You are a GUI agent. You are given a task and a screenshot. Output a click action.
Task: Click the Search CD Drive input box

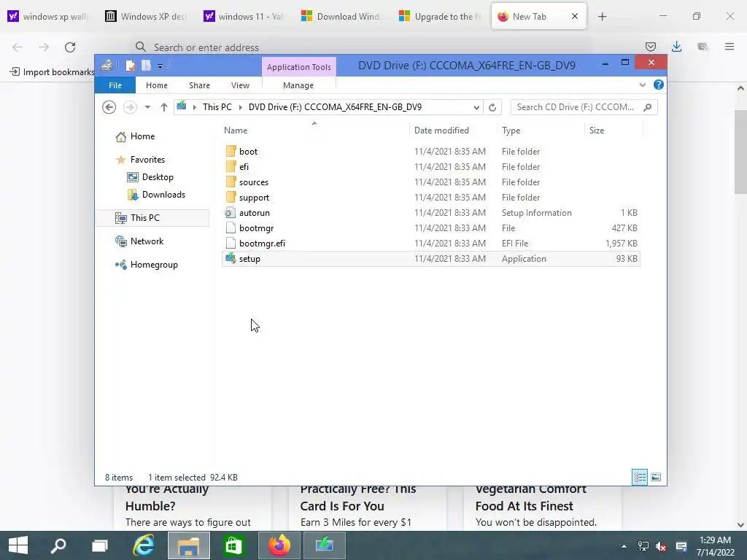576,107
